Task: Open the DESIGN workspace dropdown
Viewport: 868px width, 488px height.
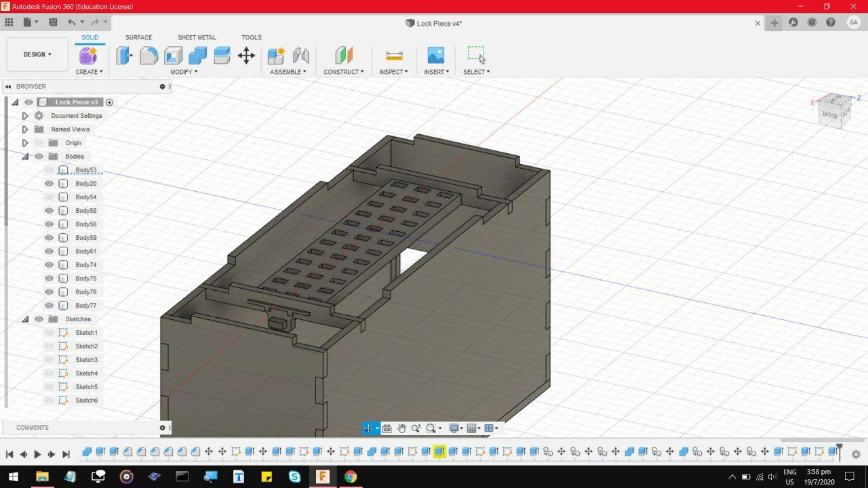Action: tap(37, 54)
